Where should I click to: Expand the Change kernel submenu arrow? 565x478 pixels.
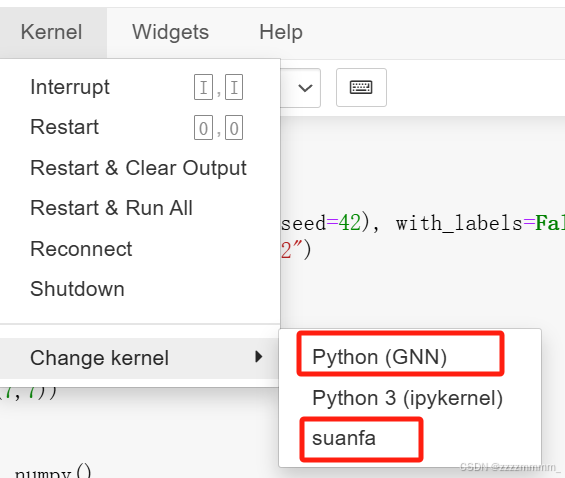tap(258, 357)
